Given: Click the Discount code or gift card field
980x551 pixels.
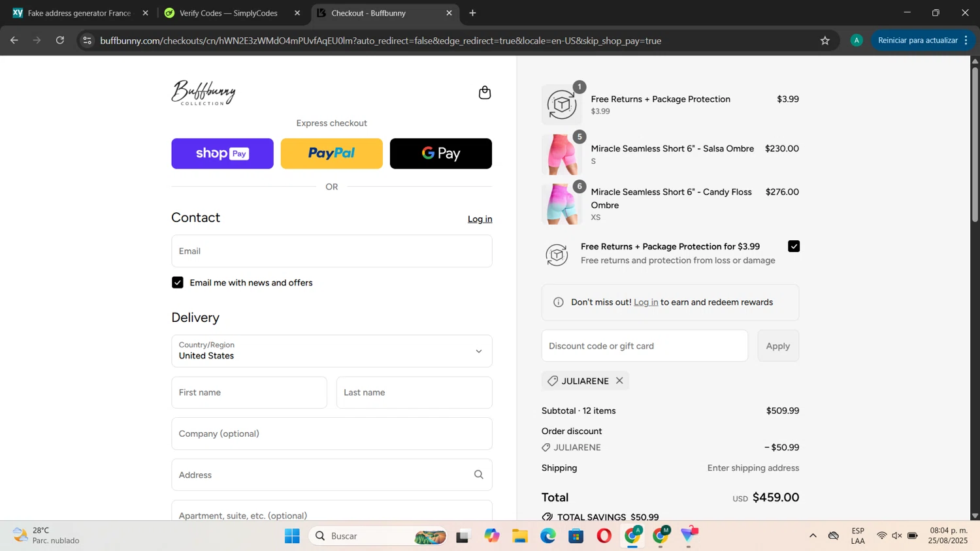Looking at the screenshot, I should [645, 346].
